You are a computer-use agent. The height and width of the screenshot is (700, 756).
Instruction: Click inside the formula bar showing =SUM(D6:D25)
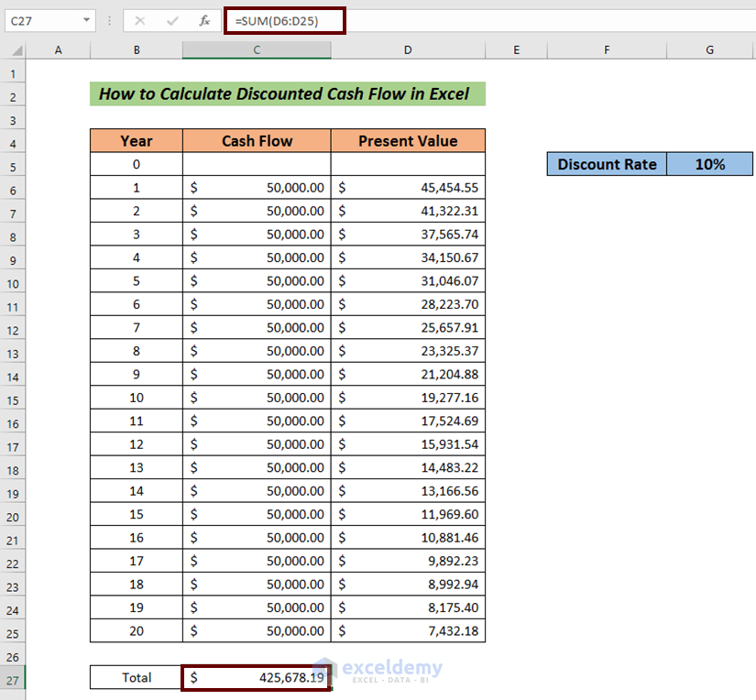point(284,20)
